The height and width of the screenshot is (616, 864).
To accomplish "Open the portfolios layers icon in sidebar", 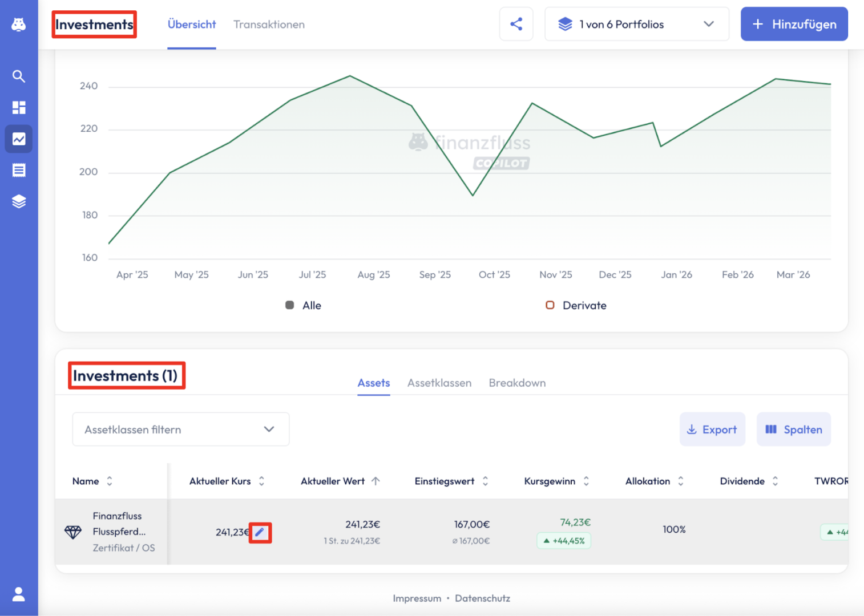I will tap(19, 201).
